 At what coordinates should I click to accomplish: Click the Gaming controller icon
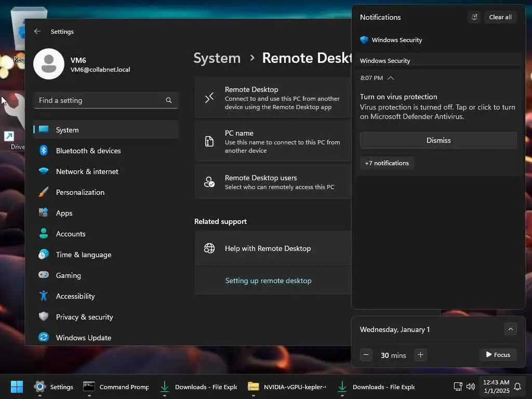pyautogui.click(x=44, y=275)
